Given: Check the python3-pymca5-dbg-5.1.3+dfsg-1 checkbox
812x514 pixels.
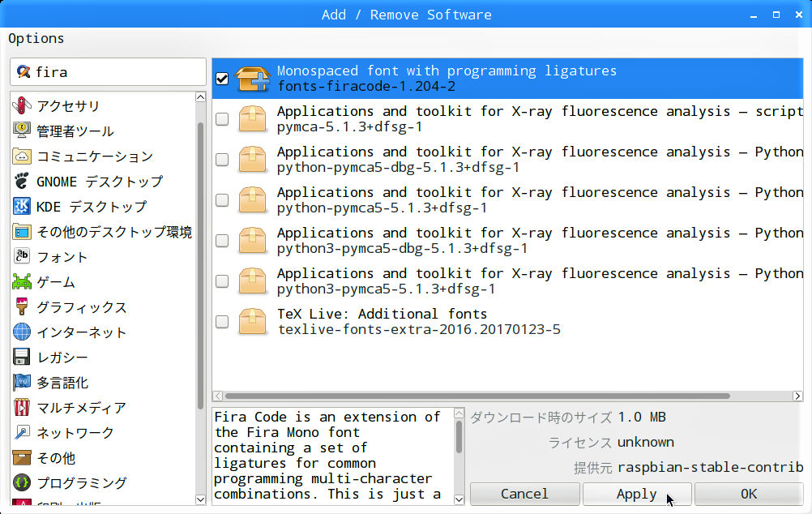Looking at the screenshot, I should point(222,241).
